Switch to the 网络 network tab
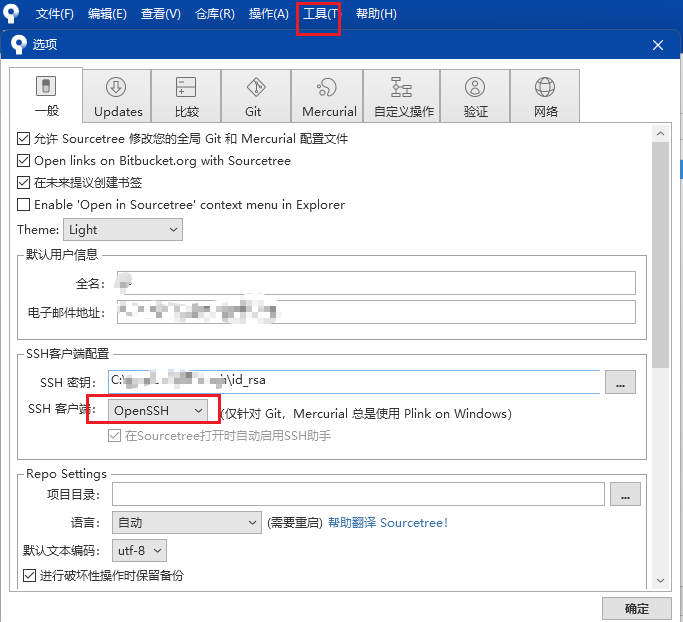Viewport: 683px width, 622px height. (x=545, y=96)
